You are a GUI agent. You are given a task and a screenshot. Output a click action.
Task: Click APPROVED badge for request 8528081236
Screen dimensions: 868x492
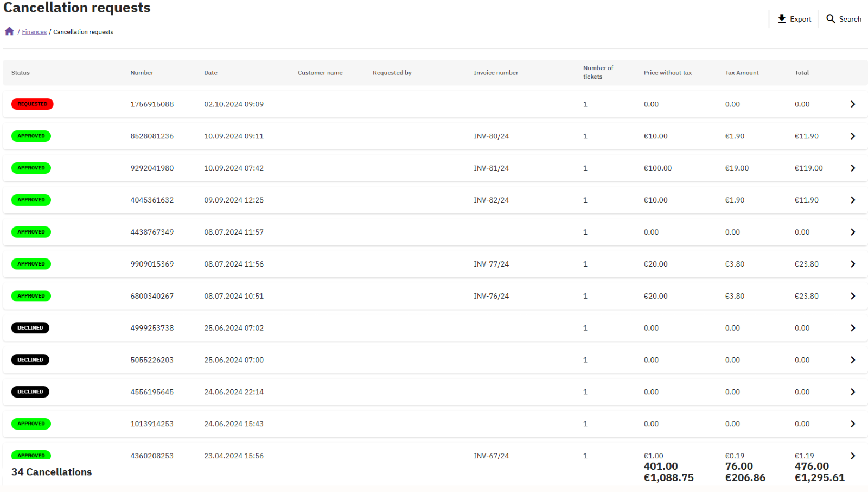coord(31,136)
